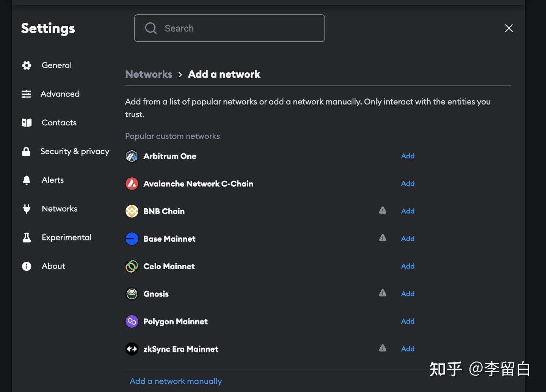Add the Base Mainnet network

click(408, 239)
